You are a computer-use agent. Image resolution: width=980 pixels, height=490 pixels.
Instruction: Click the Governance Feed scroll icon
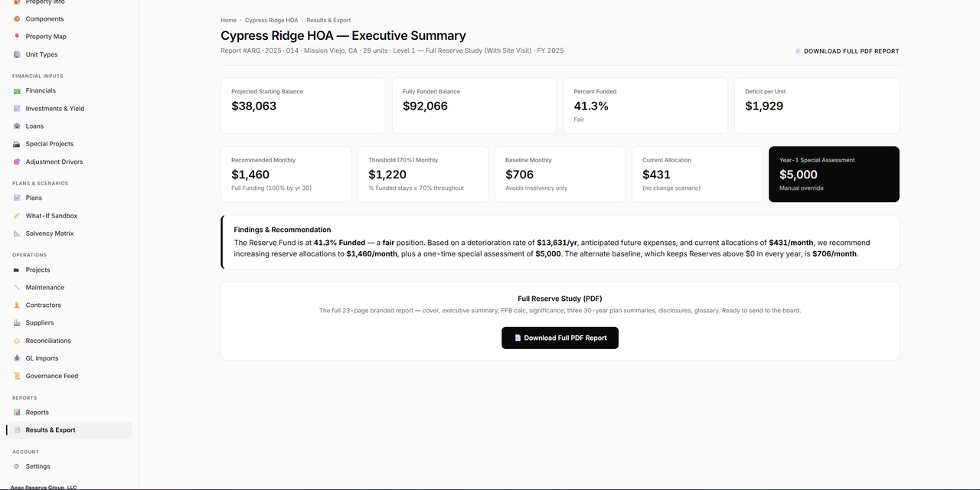coord(17,376)
